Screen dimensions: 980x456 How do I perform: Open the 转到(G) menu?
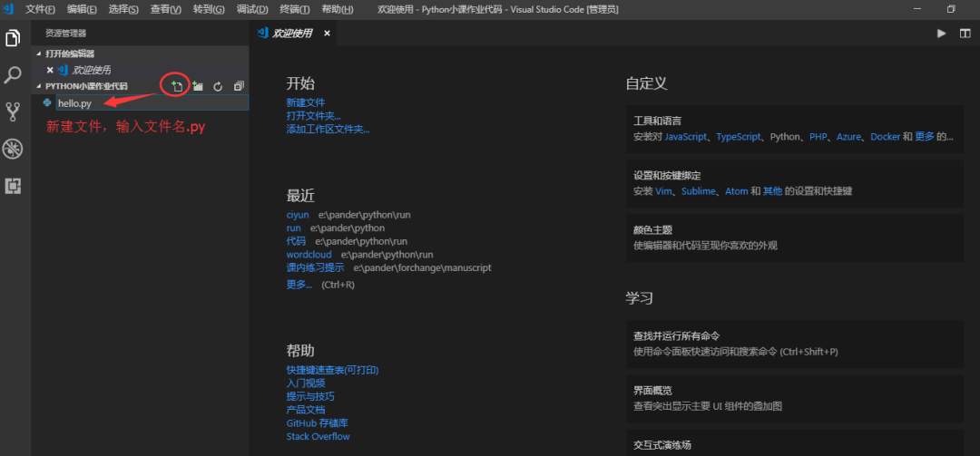point(209,9)
